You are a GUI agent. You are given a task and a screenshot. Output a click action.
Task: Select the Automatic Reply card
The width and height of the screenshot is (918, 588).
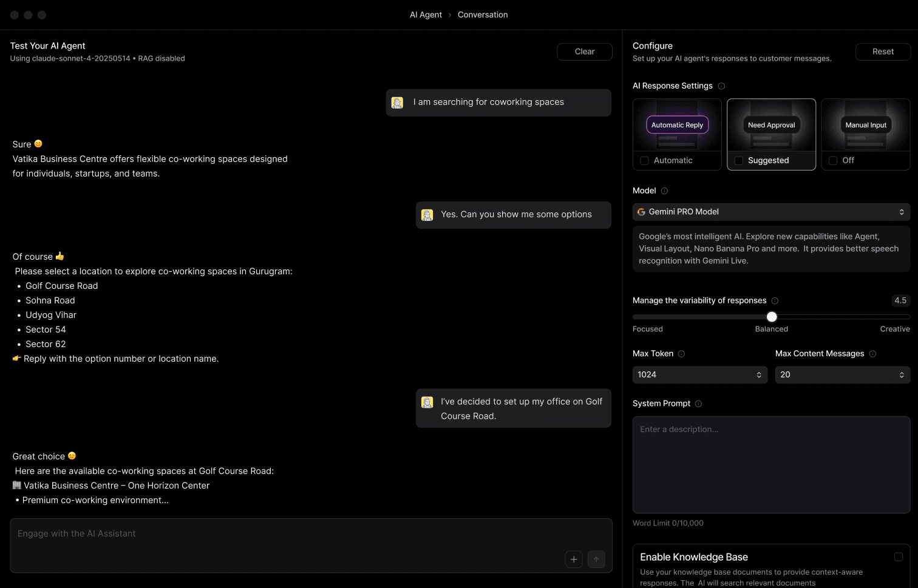[677, 134]
